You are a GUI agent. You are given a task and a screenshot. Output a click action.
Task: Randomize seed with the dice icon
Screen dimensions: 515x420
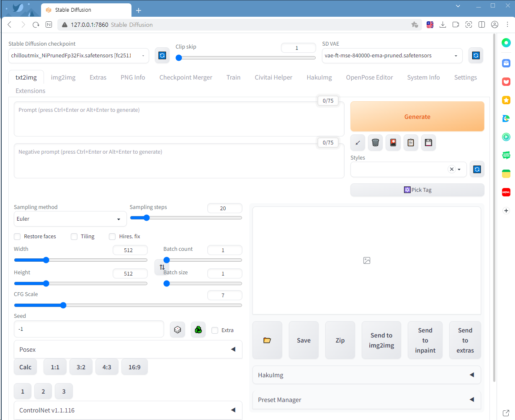[178, 330]
